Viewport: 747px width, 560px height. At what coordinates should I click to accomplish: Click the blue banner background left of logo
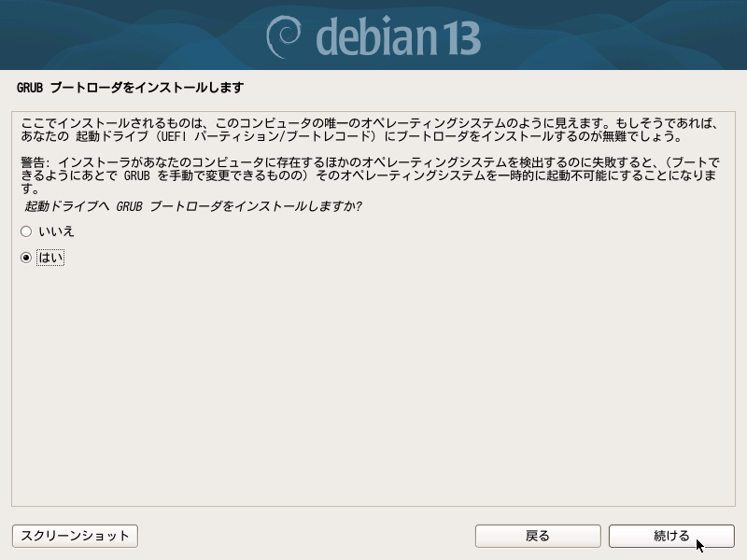129,35
